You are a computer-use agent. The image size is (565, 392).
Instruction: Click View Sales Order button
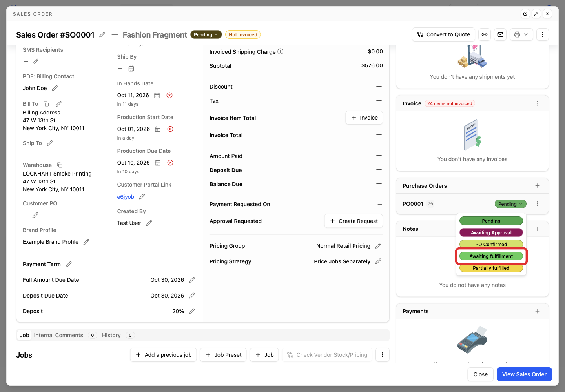click(524, 374)
